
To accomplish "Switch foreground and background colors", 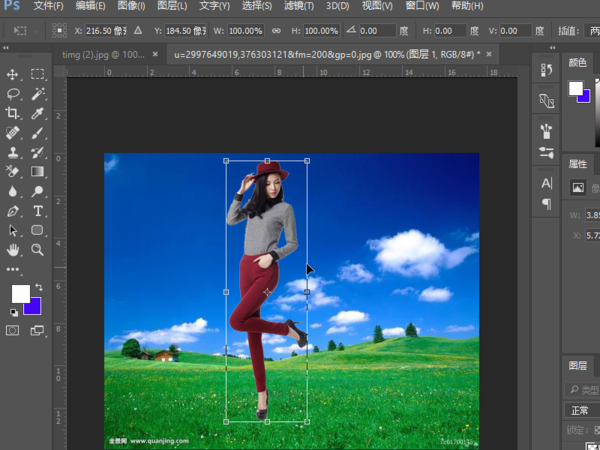I will click(x=41, y=287).
